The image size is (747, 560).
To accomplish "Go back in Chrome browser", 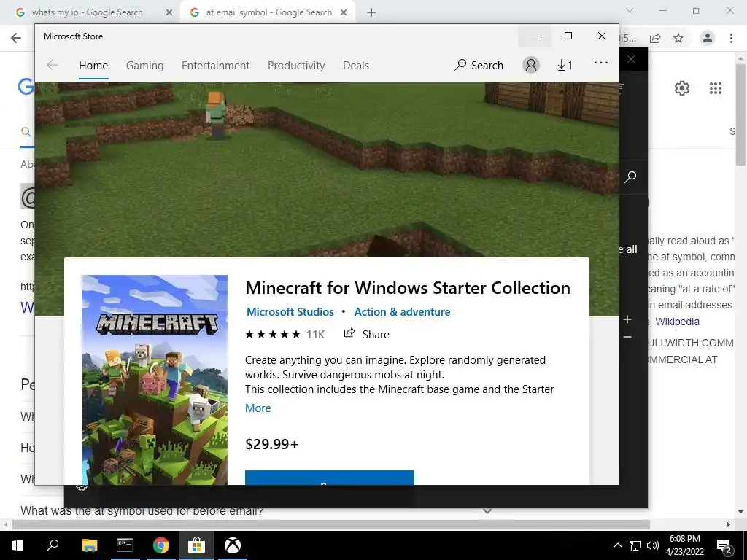I will pyautogui.click(x=16, y=38).
